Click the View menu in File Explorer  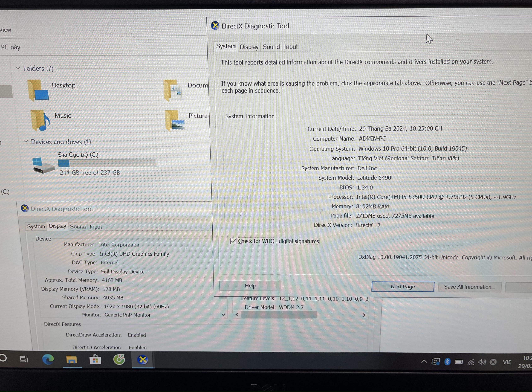pyautogui.click(x=5, y=30)
